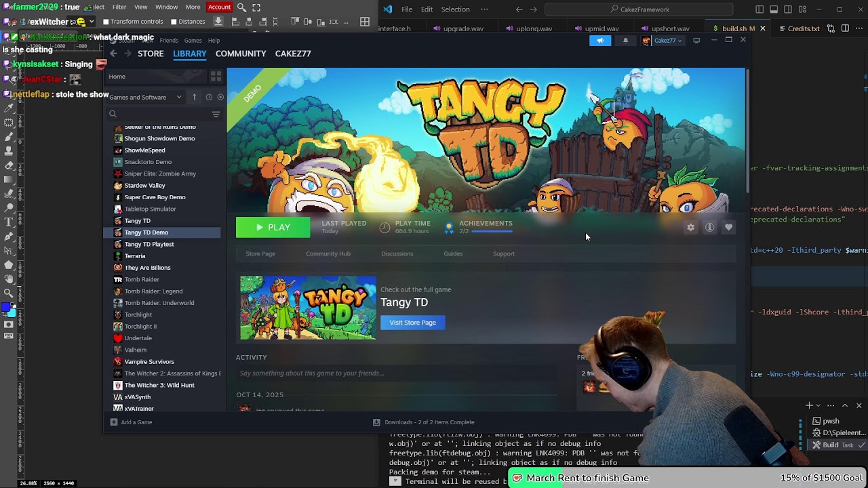Click Add a Game in Steam
Viewport: 868px width, 488px height.
tap(131, 422)
